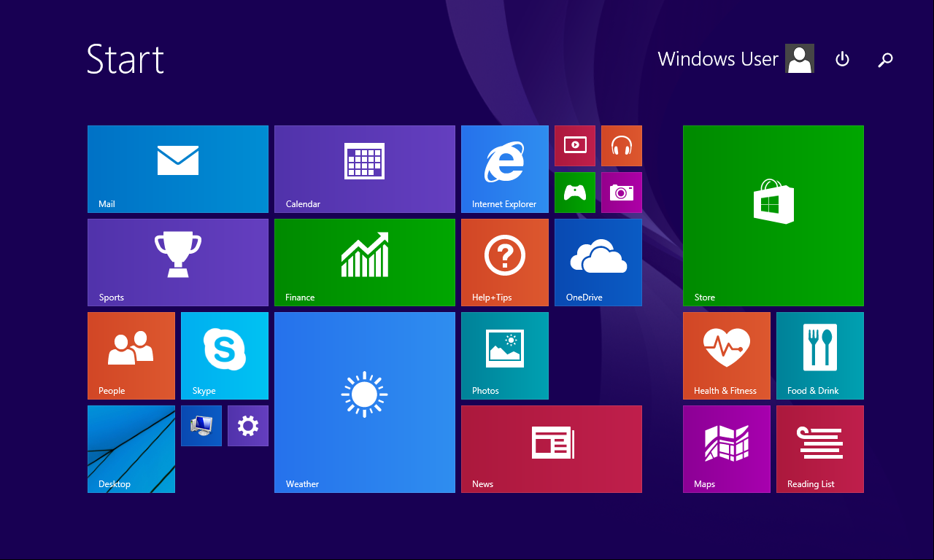Launch the Skype tile
934x560 pixels.
tap(225, 356)
